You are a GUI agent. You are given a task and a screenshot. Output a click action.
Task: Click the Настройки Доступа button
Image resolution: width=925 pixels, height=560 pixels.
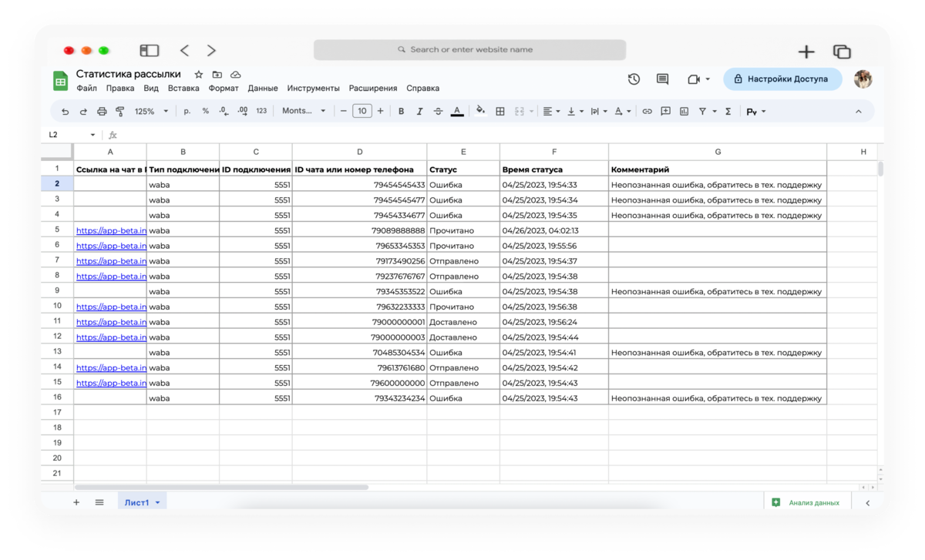(782, 79)
